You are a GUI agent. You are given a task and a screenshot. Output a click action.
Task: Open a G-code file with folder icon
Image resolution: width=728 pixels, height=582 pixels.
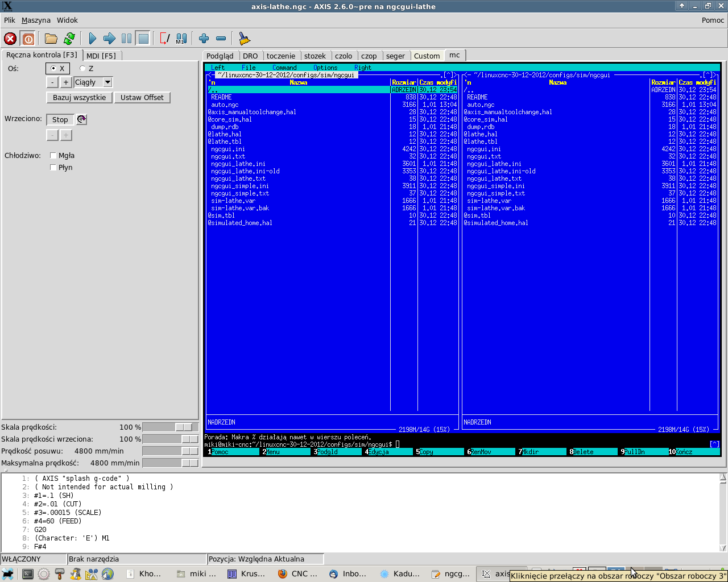51,39
